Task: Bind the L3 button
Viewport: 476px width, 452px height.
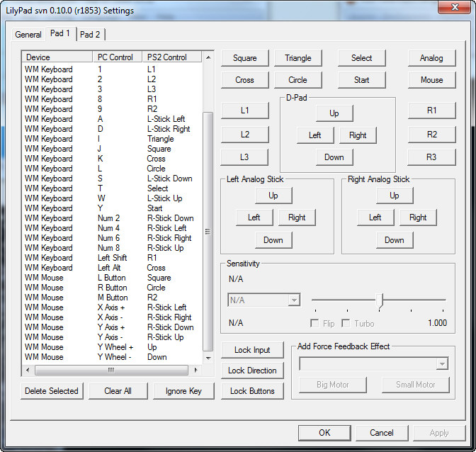Action: click(x=244, y=157)
